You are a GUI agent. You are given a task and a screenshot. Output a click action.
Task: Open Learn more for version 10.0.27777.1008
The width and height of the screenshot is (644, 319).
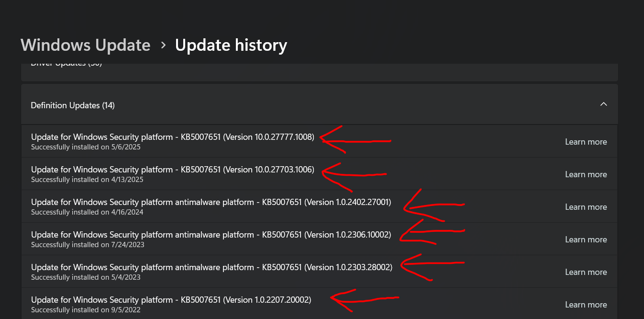586,142
